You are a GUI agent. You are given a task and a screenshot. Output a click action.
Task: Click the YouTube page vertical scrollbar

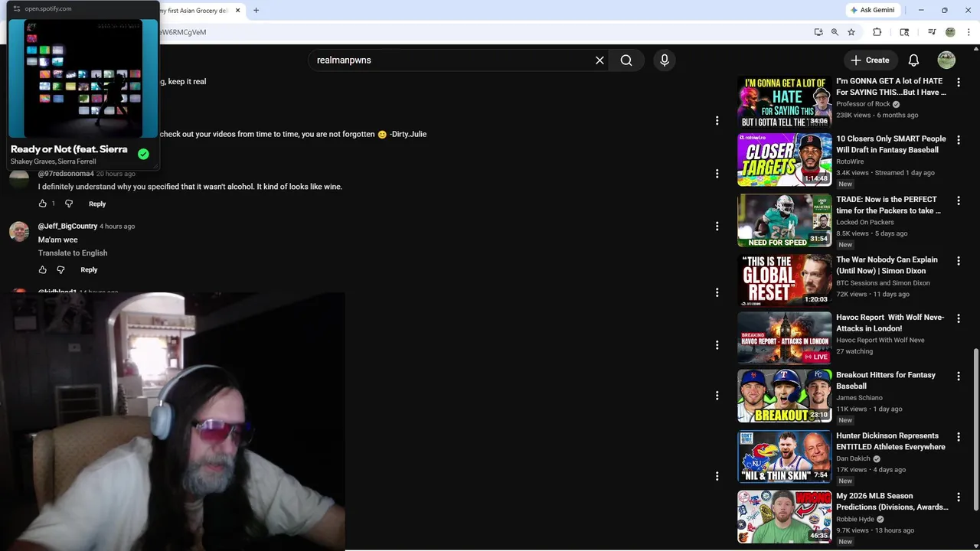coord(975,429)
